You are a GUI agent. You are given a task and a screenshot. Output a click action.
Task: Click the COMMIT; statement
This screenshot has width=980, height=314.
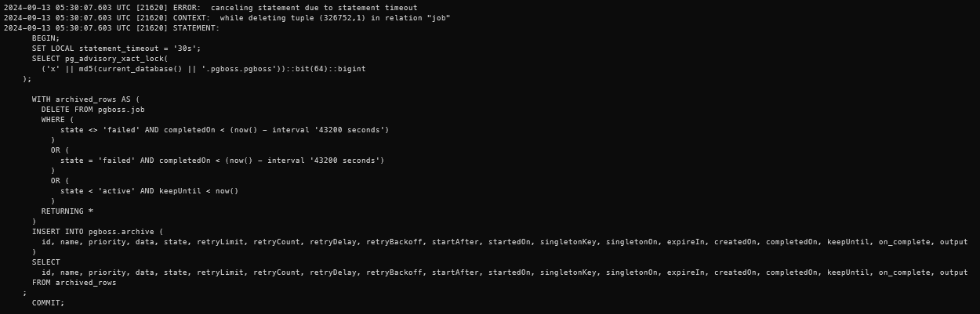pos(48,303)
